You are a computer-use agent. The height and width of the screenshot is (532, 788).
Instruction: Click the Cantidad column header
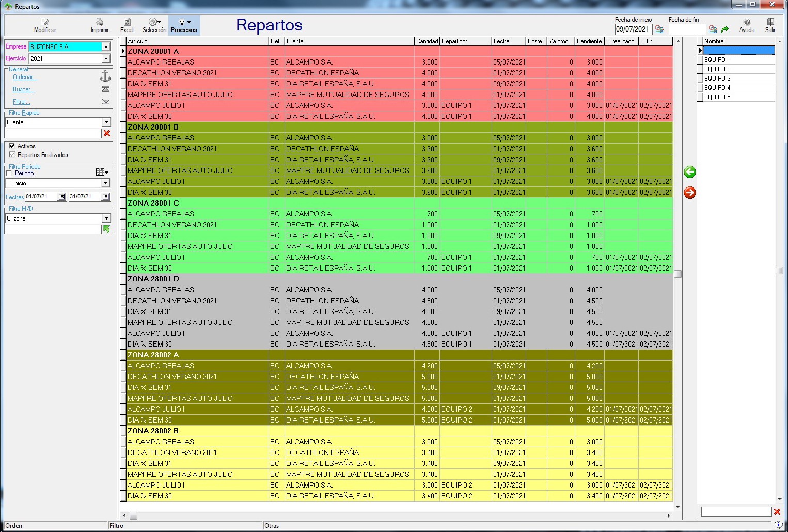(x=427, y=41)
